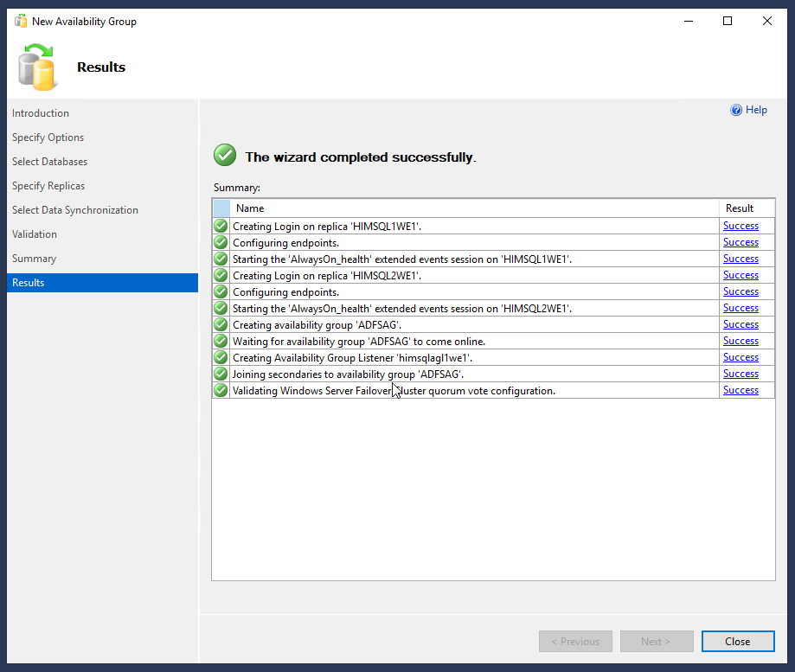Viewport: 795px width, 672px height.
Task: Click green check icon for Validating quorum vote configuration
Action: pos(221,390)
